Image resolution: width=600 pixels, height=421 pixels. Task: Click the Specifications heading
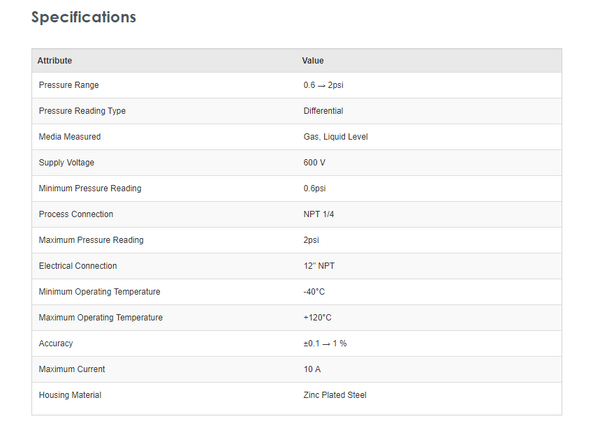84,17
